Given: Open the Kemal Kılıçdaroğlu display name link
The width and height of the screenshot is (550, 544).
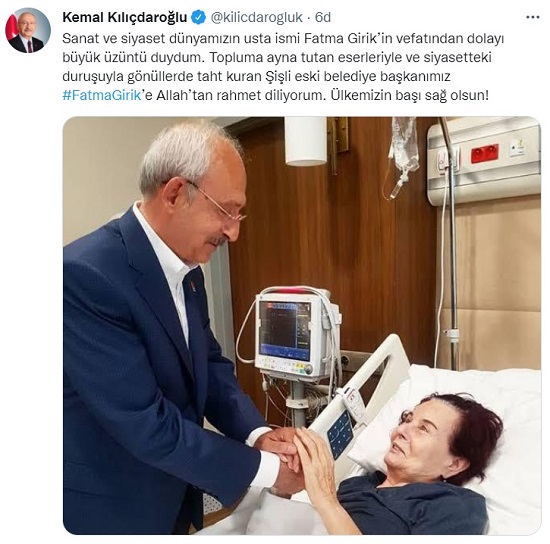Looking at the screenshot, I should pyautogui.click(x=125, y=17).
